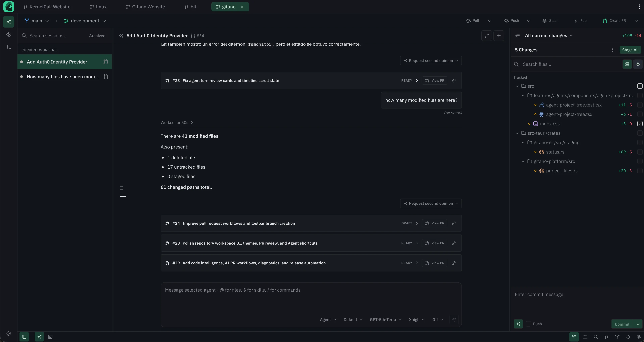Start a new session with plus button
Image resolution: width=644 pixels, height=342 pixels.
click(499, 35)
